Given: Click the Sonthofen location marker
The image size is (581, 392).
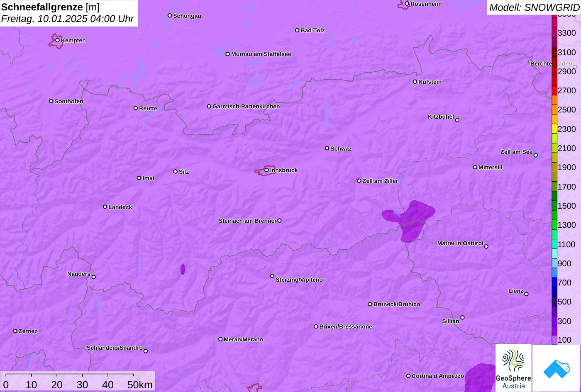Looking at the screenshot, I should [x=51, y=101].
